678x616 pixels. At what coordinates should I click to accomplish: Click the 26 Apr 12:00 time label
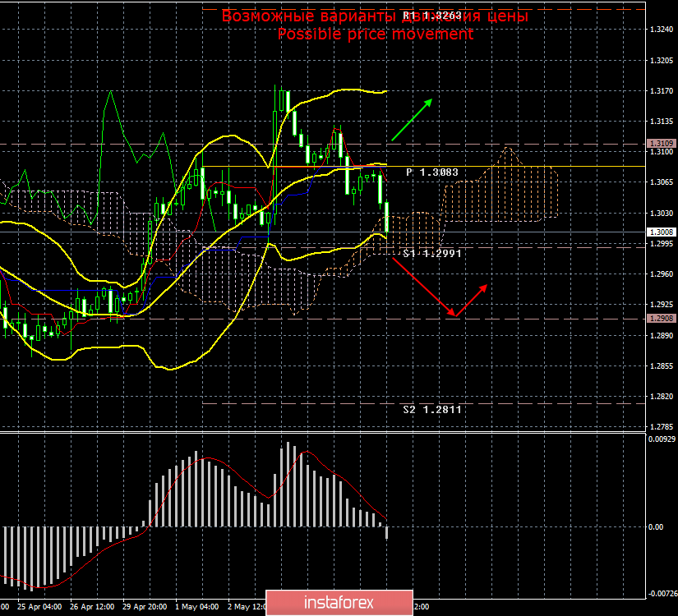tap(92, 607)
